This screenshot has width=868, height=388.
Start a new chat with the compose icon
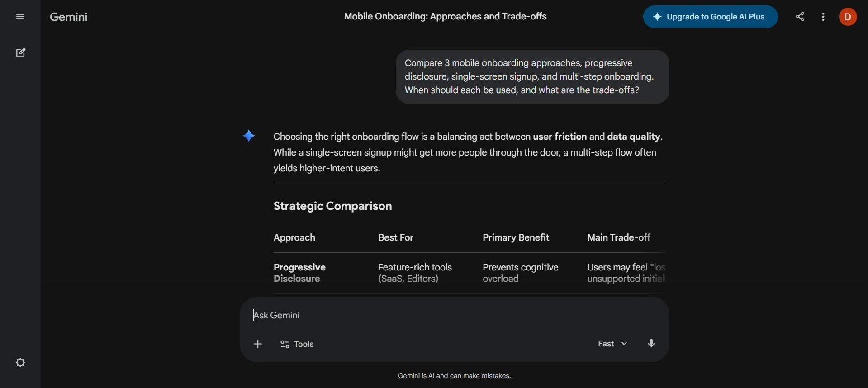20,53
